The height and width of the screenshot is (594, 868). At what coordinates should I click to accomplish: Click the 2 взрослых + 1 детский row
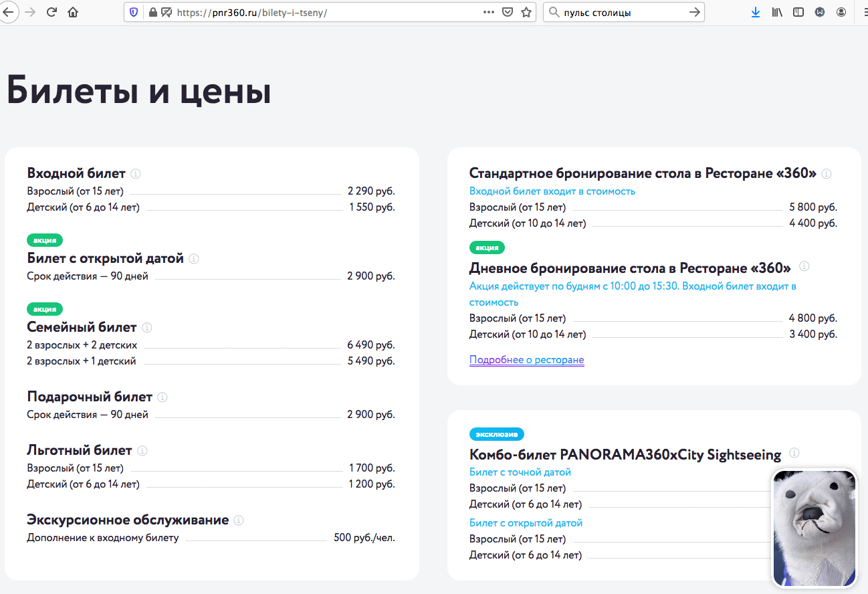click(211, 361)
